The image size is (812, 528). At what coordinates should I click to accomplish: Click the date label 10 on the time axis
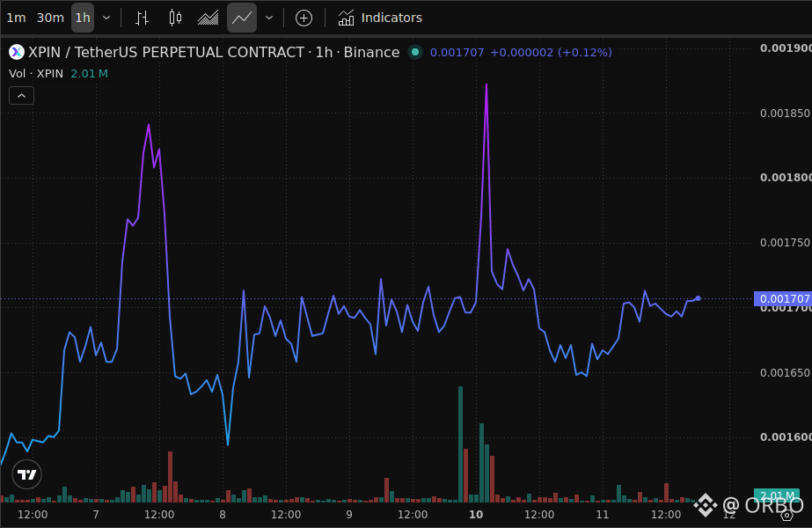476,515
